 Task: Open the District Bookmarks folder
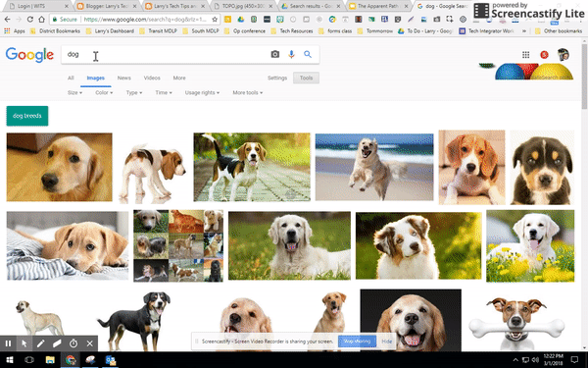[x=56, y=31]
